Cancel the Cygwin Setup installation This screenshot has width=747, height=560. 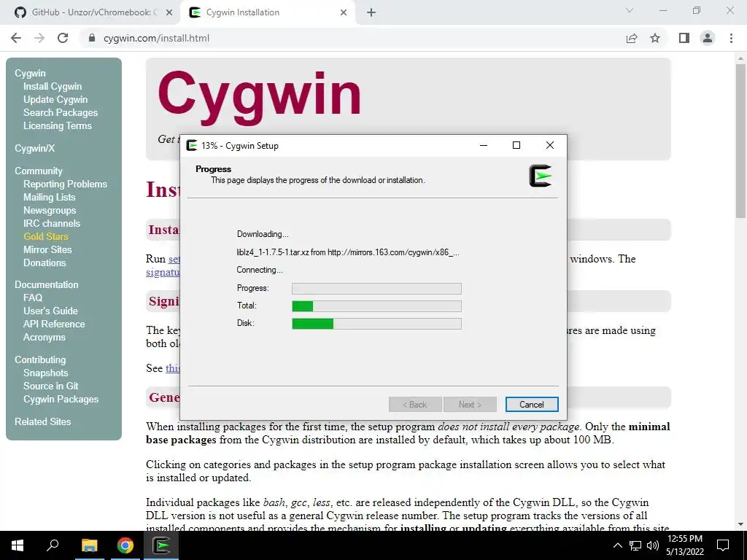pyautogui.click(x=532, y=404)
